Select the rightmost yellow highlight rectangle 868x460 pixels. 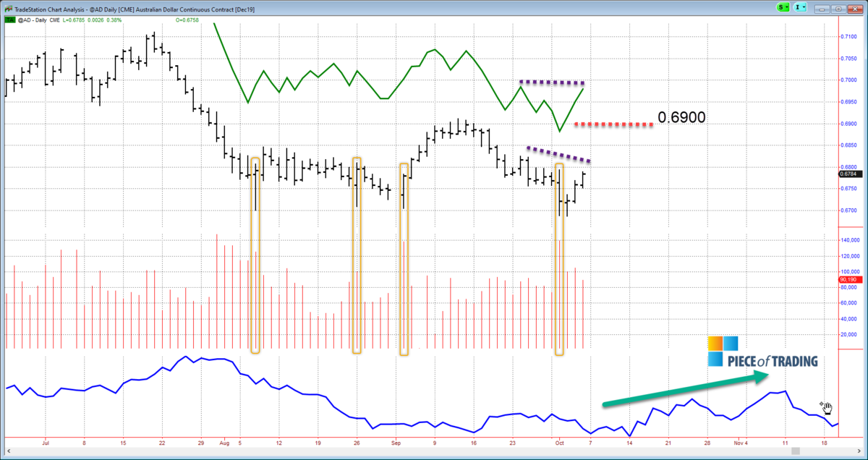[559, 260]
